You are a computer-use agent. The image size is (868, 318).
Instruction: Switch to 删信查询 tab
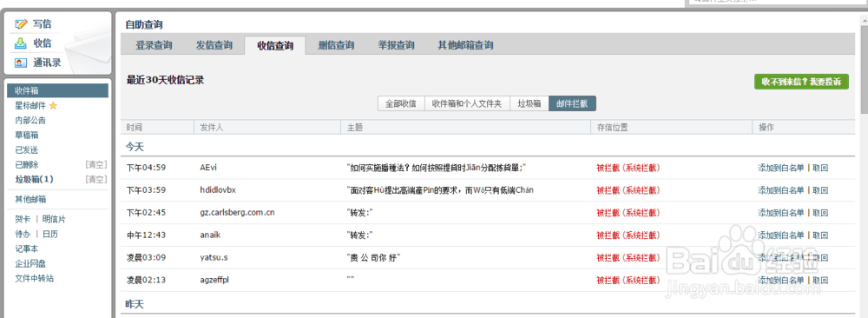point(336,45)
